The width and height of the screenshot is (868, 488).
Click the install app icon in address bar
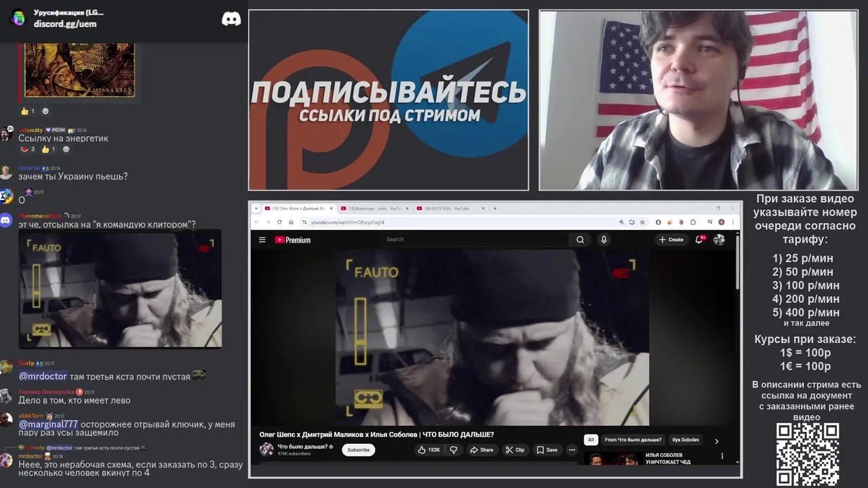632,222
